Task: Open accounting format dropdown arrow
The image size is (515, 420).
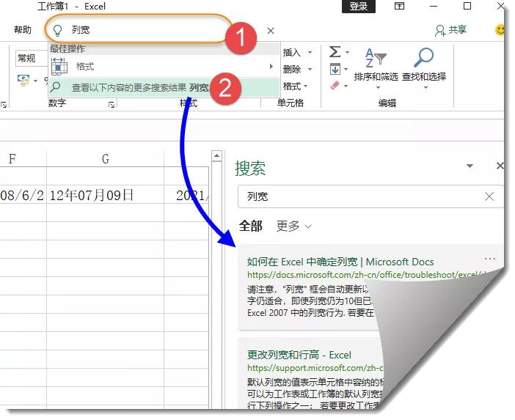Action: 35,81
